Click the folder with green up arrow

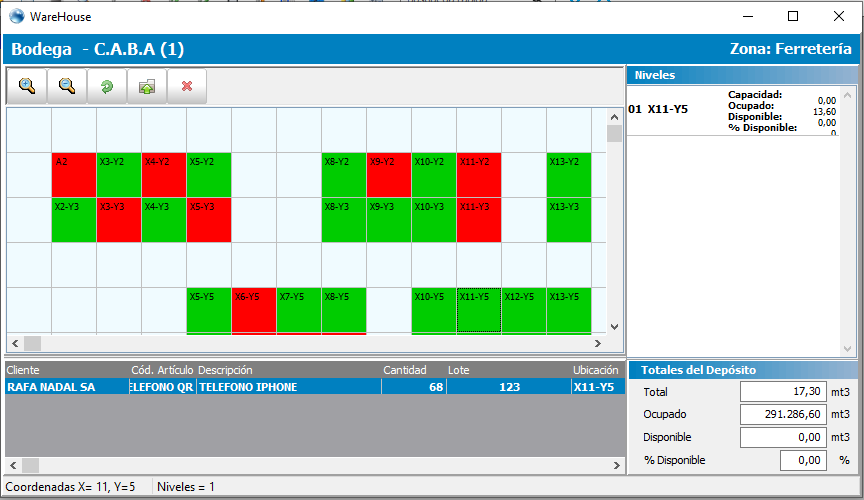(x=147, y=87)
